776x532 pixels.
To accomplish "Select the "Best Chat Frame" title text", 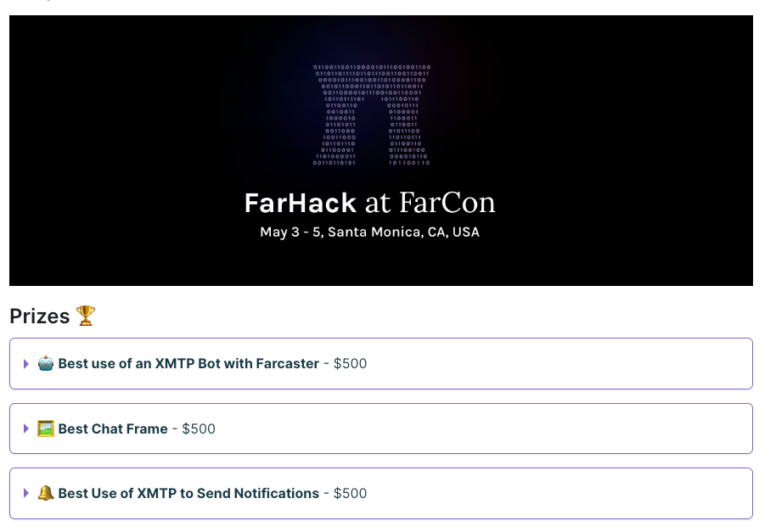I will [113, 429].
